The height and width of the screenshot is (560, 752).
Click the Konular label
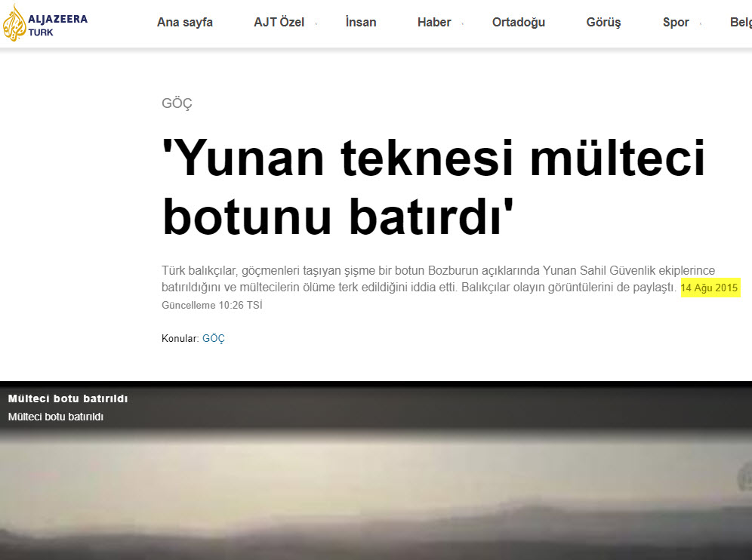[x=180, y=339]
